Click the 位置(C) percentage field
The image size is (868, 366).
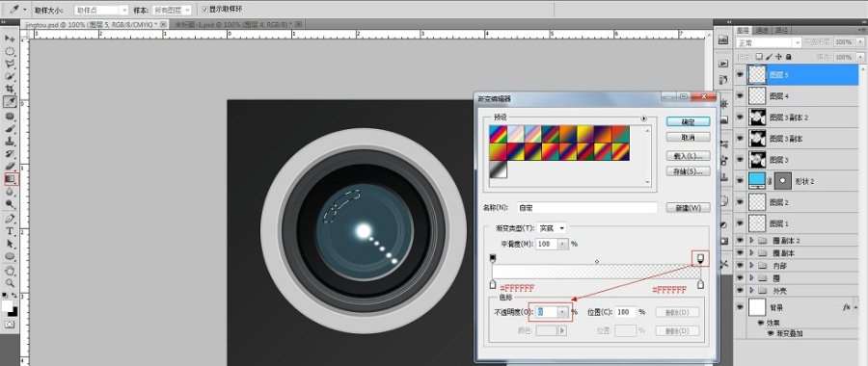tap(626, 312)
